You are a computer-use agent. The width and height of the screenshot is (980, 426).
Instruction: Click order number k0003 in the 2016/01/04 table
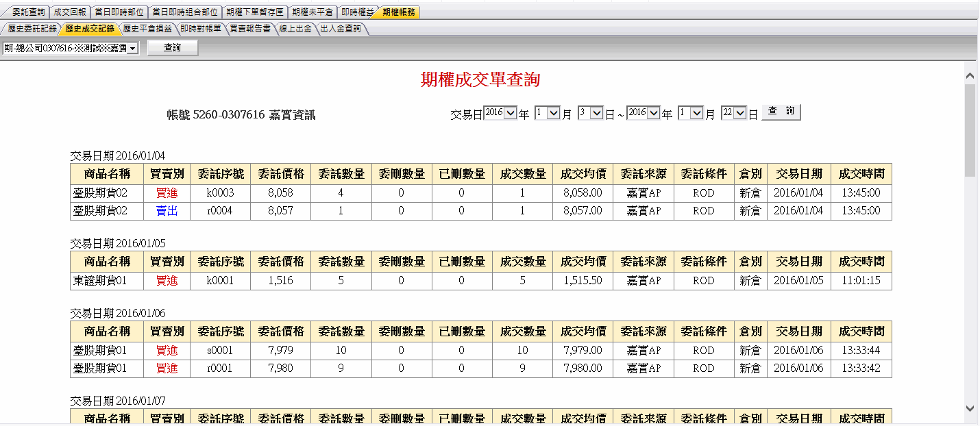pos(220,193)
